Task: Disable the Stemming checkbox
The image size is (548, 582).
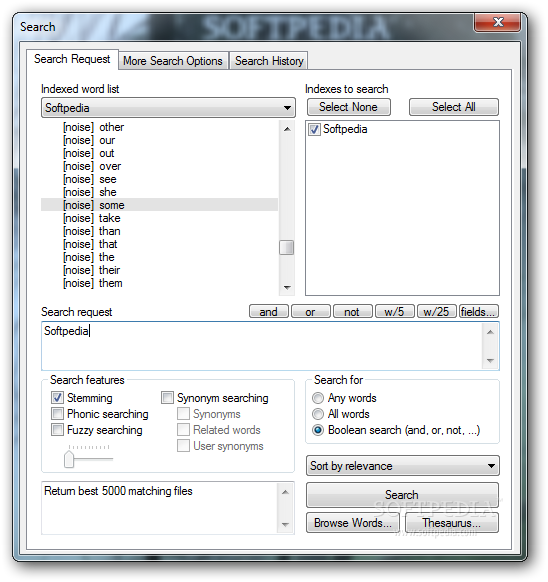Action: 57,398
